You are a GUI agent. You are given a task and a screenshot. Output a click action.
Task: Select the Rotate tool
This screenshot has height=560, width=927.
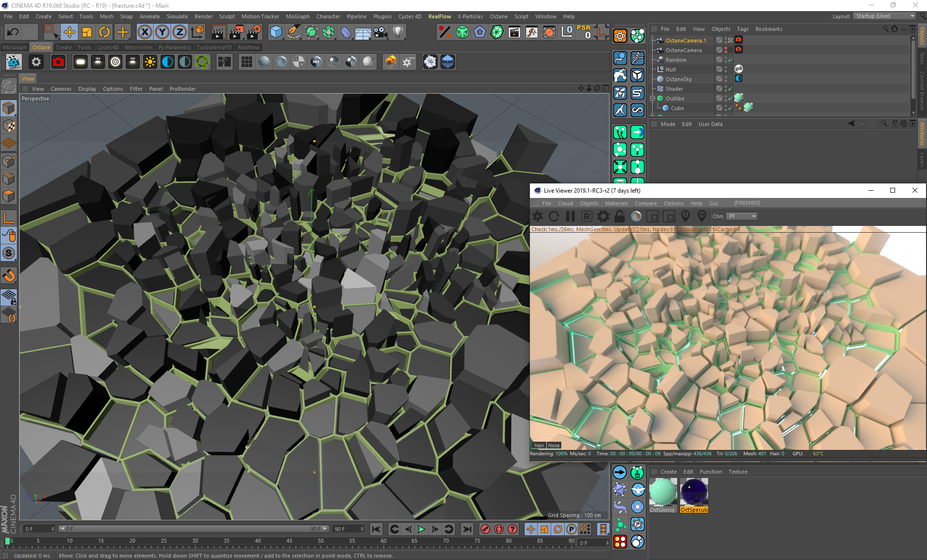click(x=104, y=32)
